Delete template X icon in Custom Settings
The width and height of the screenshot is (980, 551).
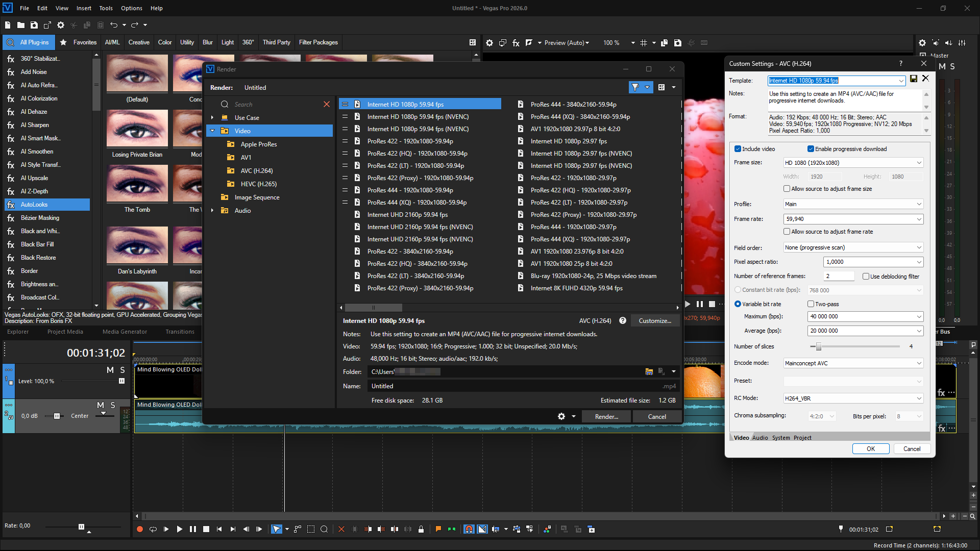926,79
